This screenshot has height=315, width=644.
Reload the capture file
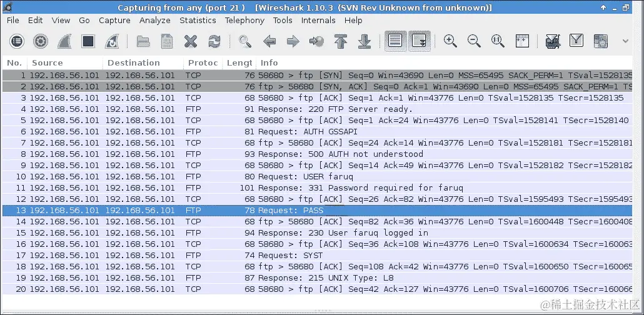point(214,41)
